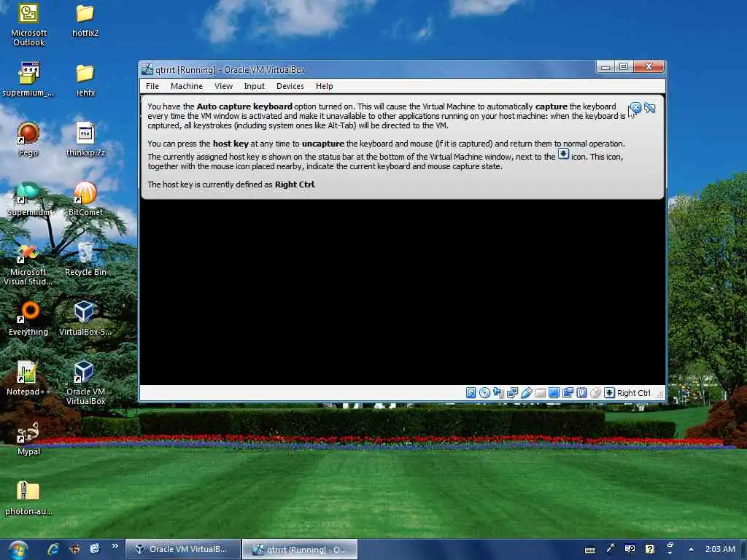
Task: Click the don't-show-again icon on notification
Action: [650, 108]
